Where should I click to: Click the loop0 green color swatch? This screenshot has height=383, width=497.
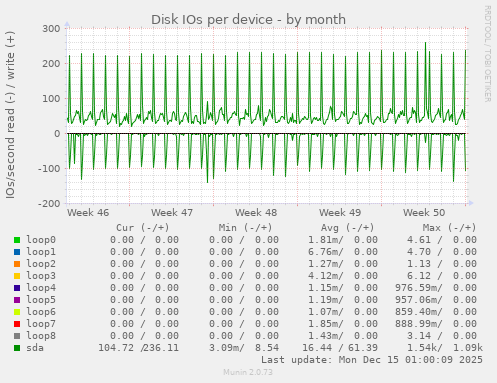[17, 240]
